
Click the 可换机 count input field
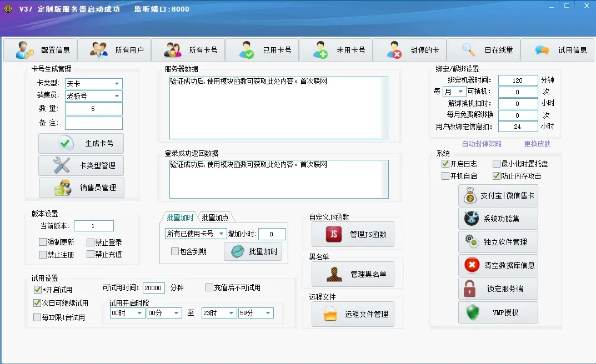tap(518, 92)
